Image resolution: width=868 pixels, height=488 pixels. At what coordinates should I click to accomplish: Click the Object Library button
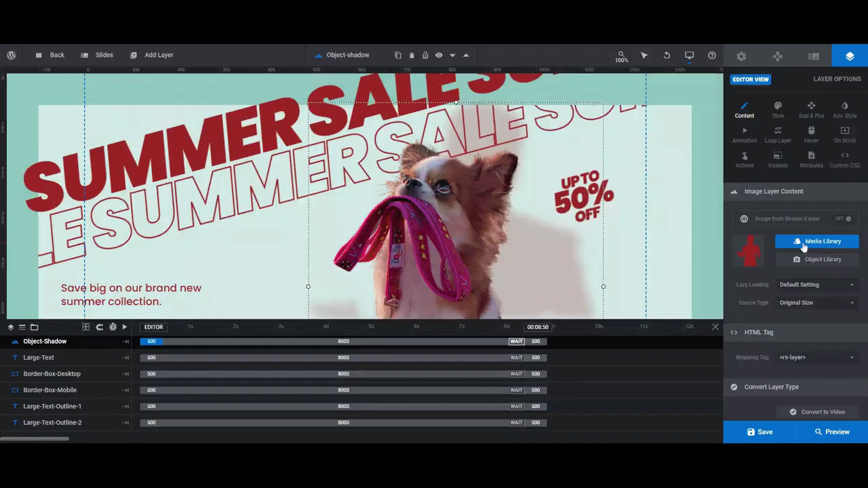(x=817, y=260)
